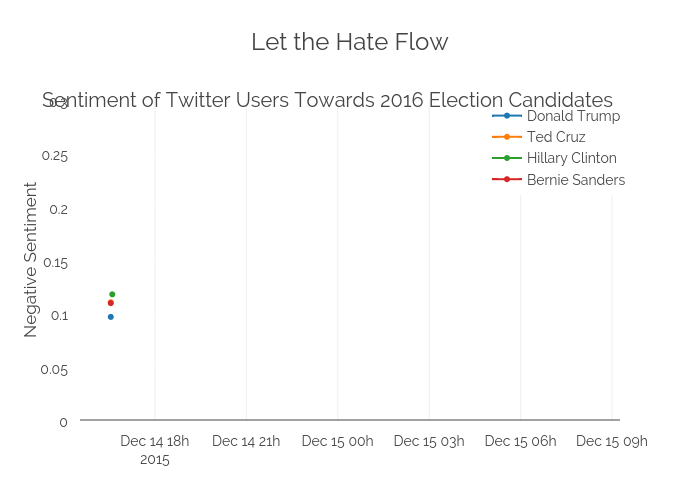Toggle the Donald Trump legend entry

pos(573,116)
